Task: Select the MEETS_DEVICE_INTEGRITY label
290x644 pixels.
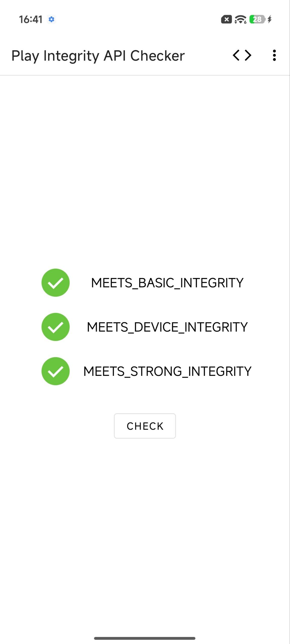Action: (167, 327)
